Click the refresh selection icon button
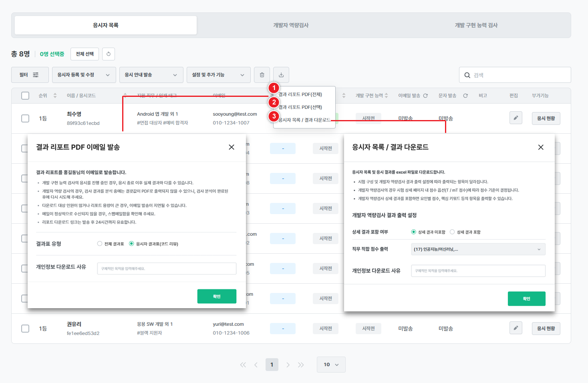Viewport: 588px width, 383px height. pos(109,54)
